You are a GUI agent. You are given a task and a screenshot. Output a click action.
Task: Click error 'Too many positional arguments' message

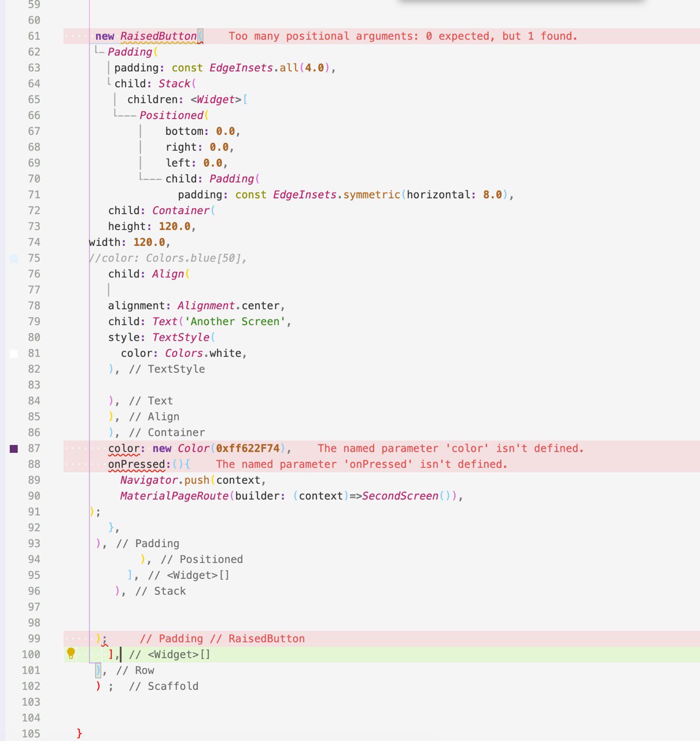click(x=403, y=36)
